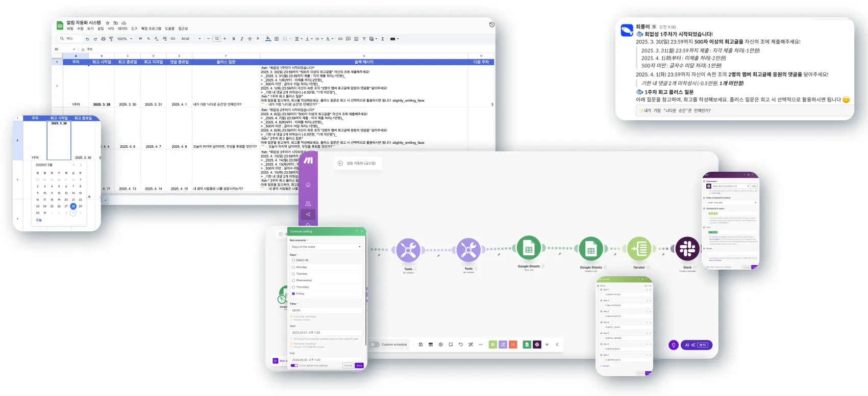Click the Time field showing 09:00
This screenshot has height=396, width=868.
(x=326, y=310)
